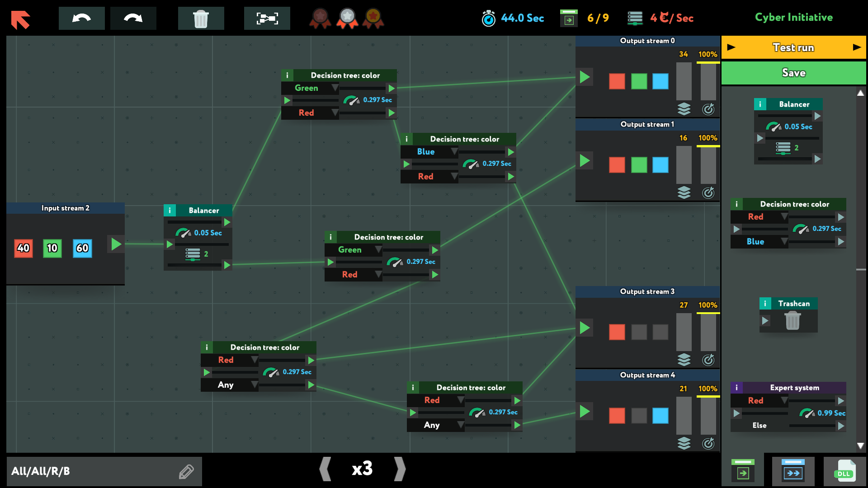
Task: Click the stack icon on Output stream 0
Action: tap(684, 109)
